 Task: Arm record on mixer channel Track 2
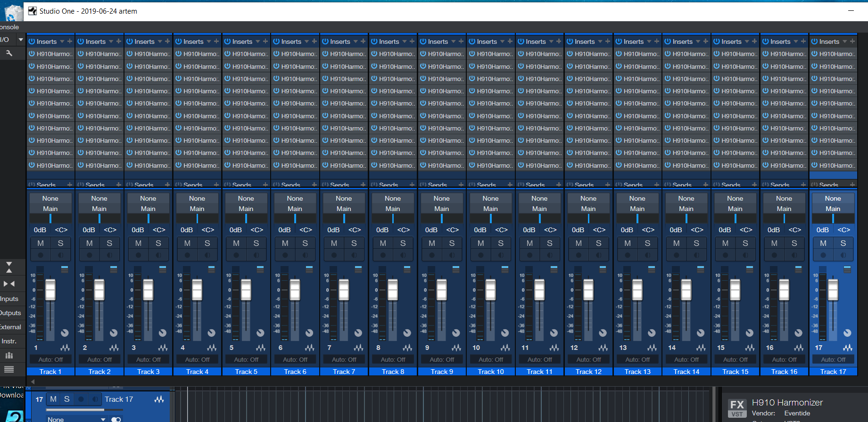(90, 255)
